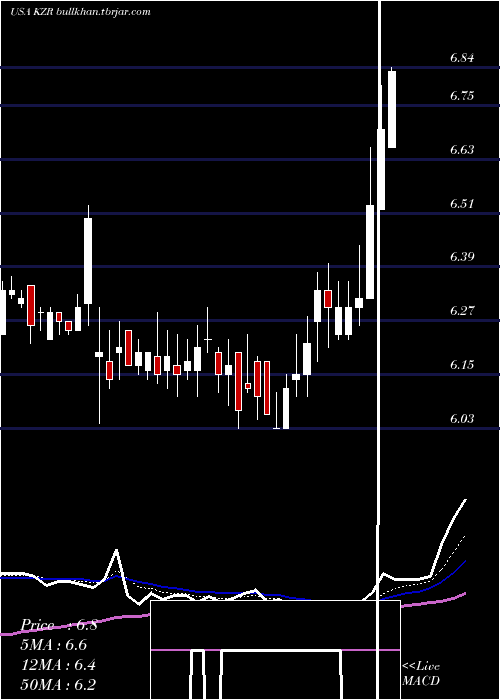This screenshot has width=500, height=700.
Task: Click the 50MA : 6.2 readout
Action: pyautogui.click(x=58, y=684)
